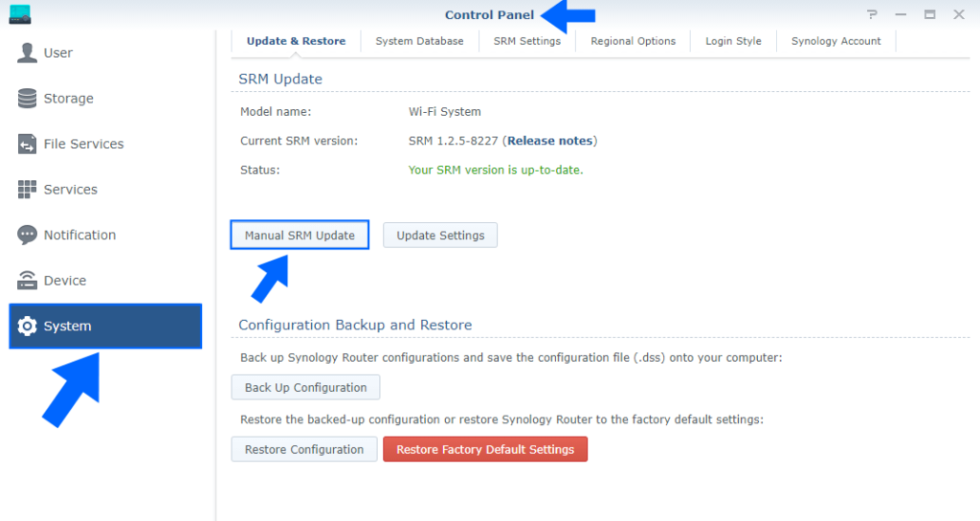Screen dimensions: 980x521
Task: Click the 'SRM 1.2.5-8227' version text
Action: pos(453,141)
